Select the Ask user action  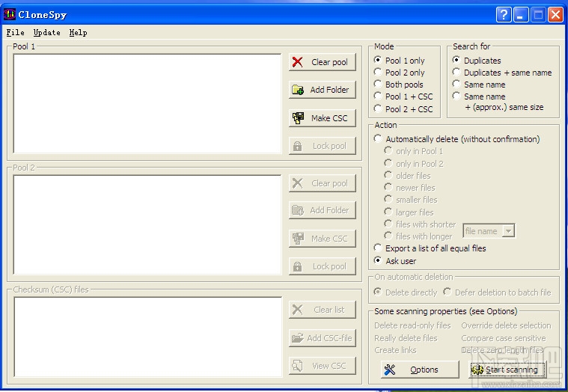(x=395, y=260)
